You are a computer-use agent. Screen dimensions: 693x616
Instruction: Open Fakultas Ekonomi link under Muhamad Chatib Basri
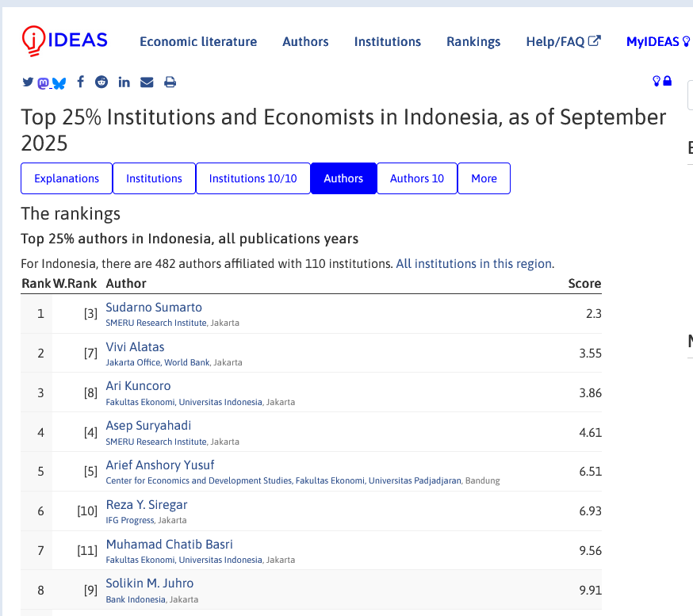coord(184,560)
